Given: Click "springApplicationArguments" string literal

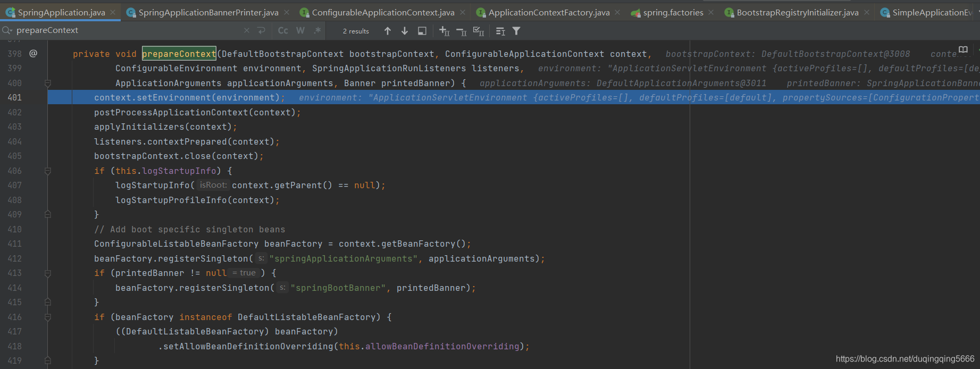Looking at the screenshot, I should click(x=344, y=259).
